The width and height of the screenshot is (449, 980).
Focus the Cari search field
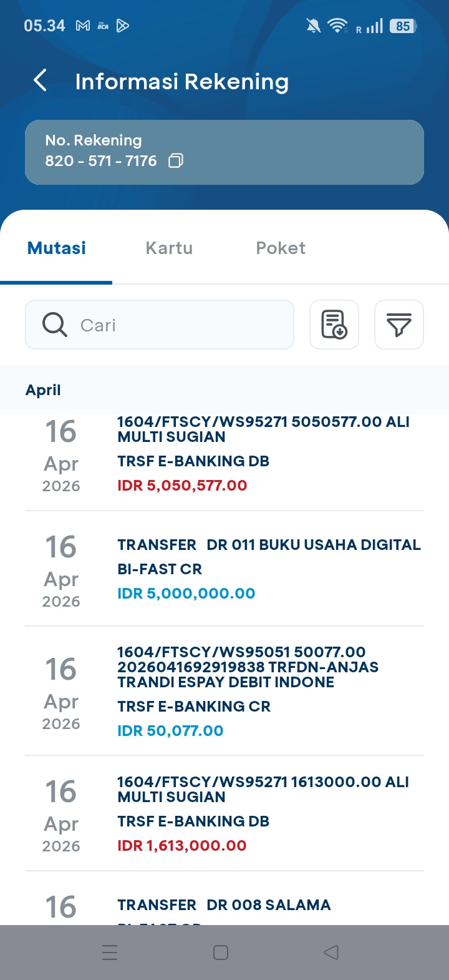click(181, 325)
